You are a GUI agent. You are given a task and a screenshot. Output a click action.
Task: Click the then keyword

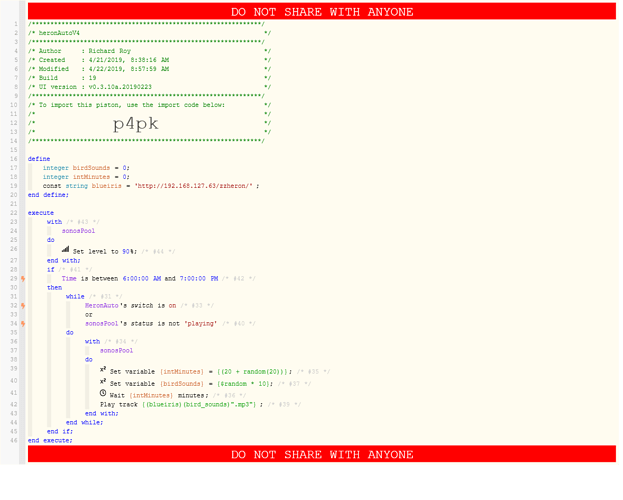click(x=54, y=288)
